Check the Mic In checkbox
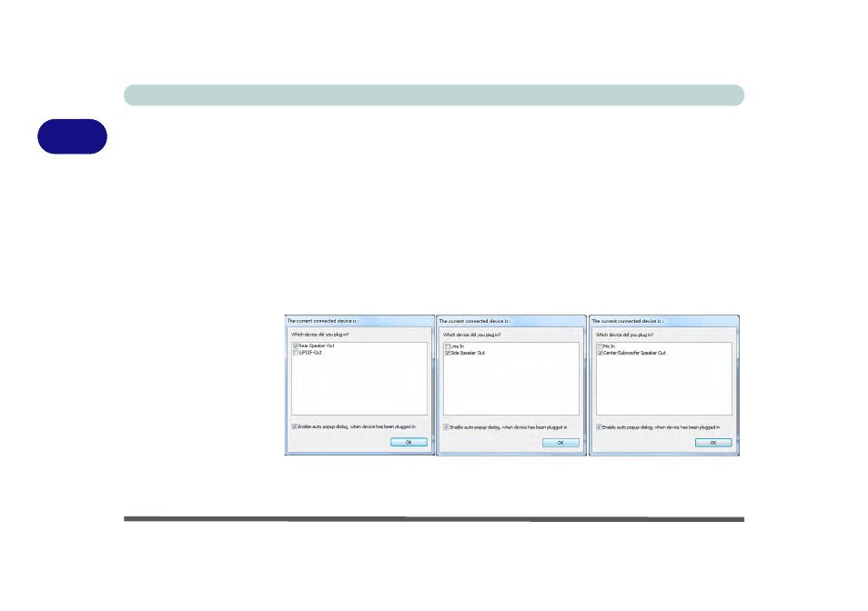The image size is (868, 611). pos(601,346)
